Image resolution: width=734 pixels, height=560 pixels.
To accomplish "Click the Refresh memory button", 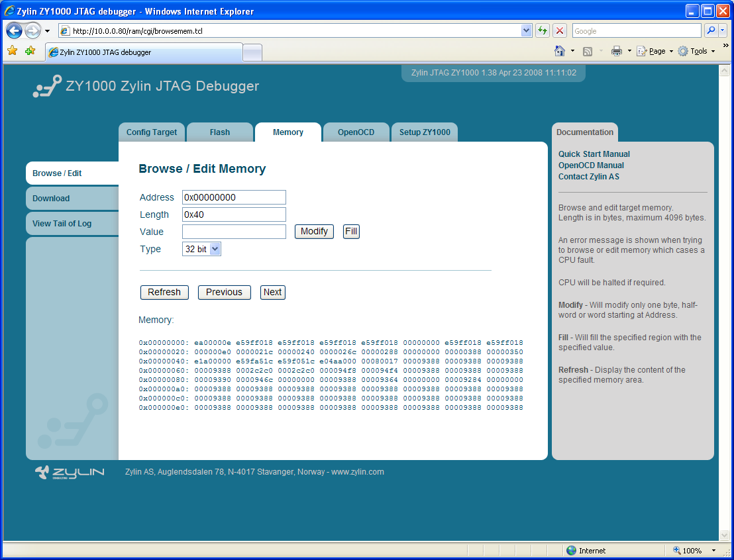I will point(164,292).
